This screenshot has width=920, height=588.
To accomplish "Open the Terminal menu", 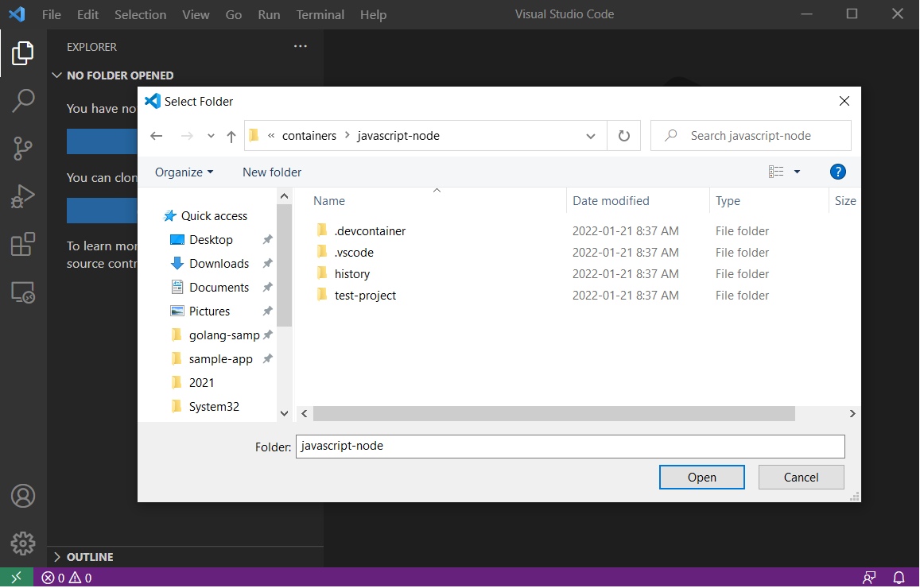I will coord(320,14).
